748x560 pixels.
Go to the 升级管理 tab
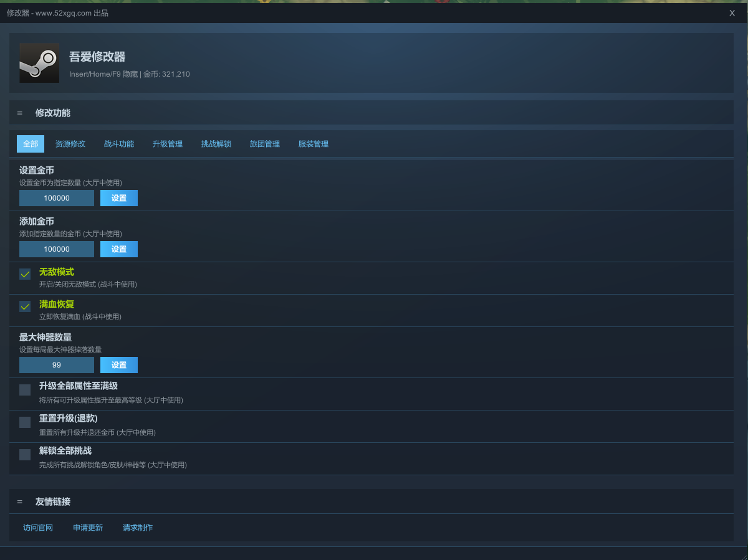(168, 144)
